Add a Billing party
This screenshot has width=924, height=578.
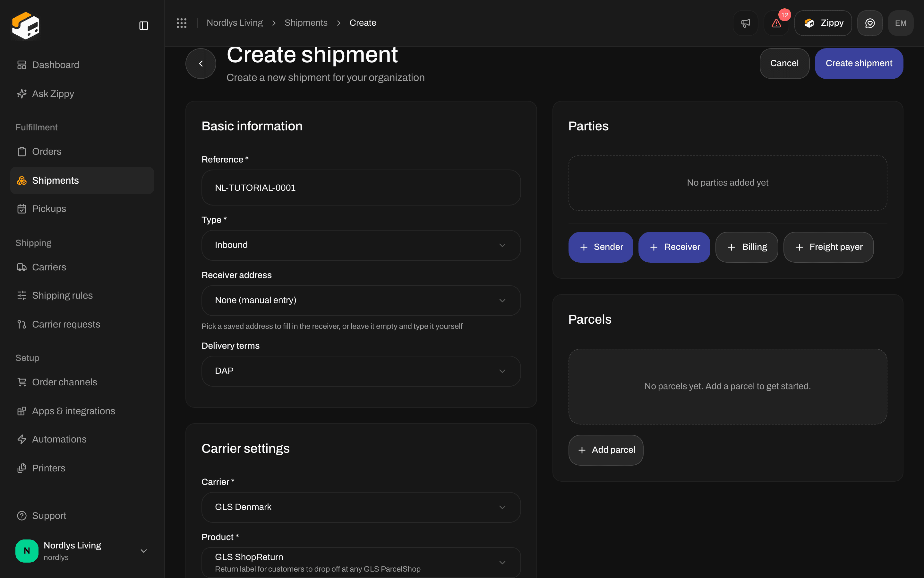(747, 247)
